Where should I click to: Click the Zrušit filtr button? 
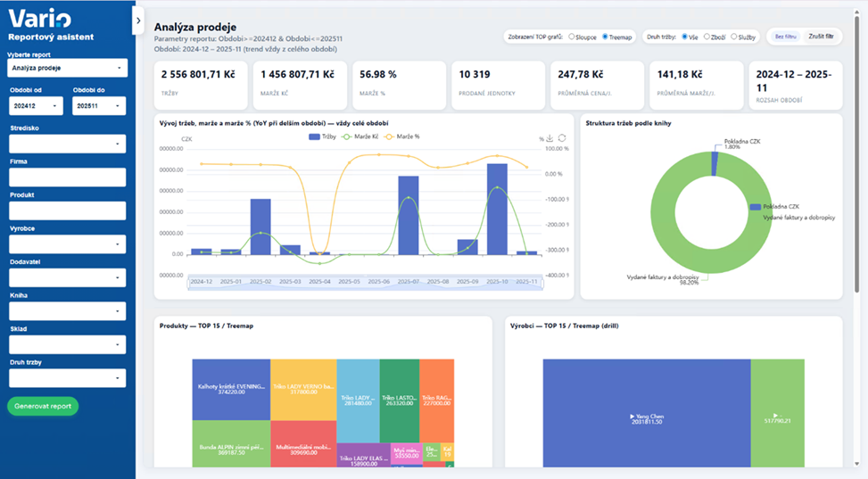pos(822,37)
